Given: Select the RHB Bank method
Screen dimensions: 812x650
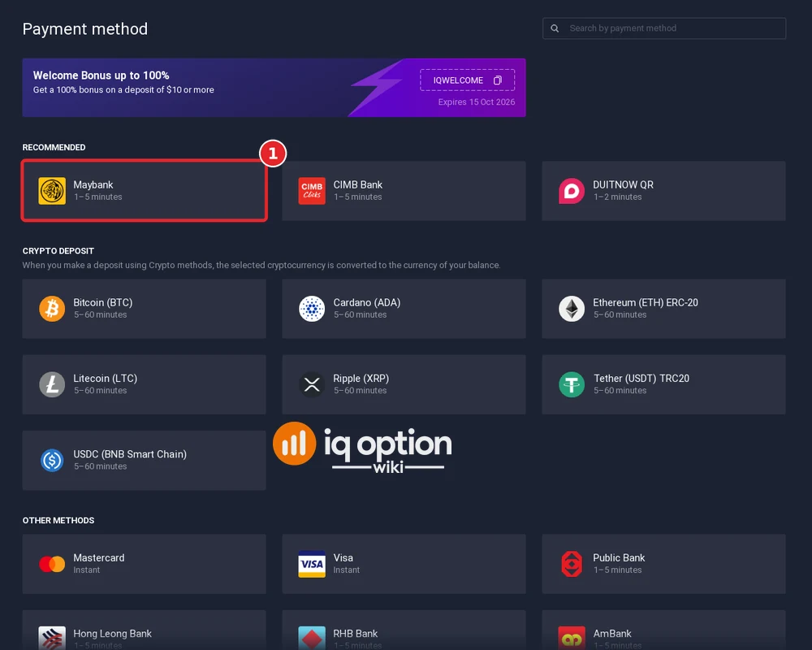Looking at the screenshot, I should pos(404,630).
